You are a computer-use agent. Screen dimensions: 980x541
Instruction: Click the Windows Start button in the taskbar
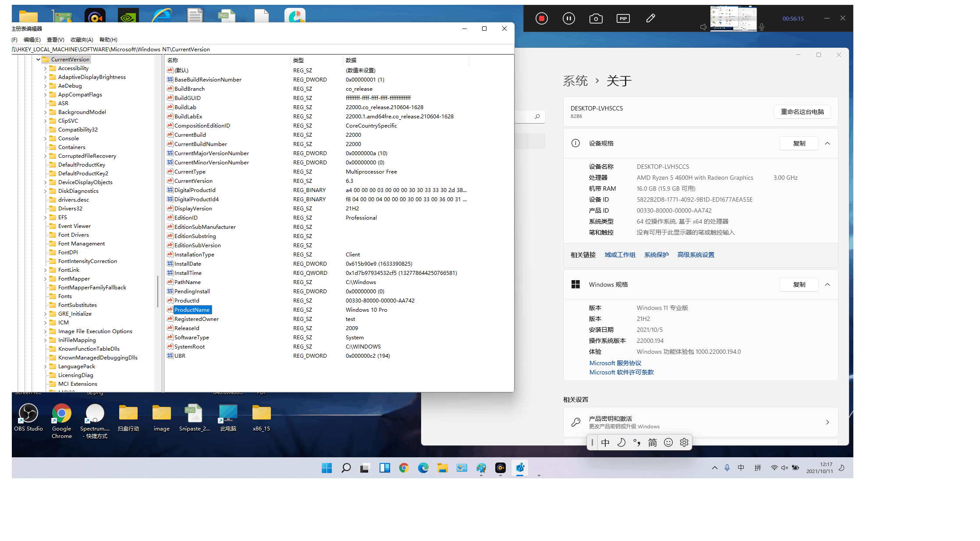coord(327,468)
